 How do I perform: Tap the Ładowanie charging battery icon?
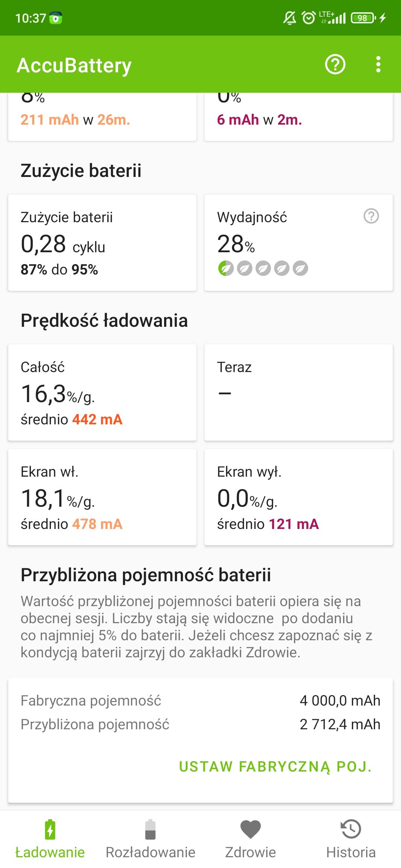click(x=50, y=829)
